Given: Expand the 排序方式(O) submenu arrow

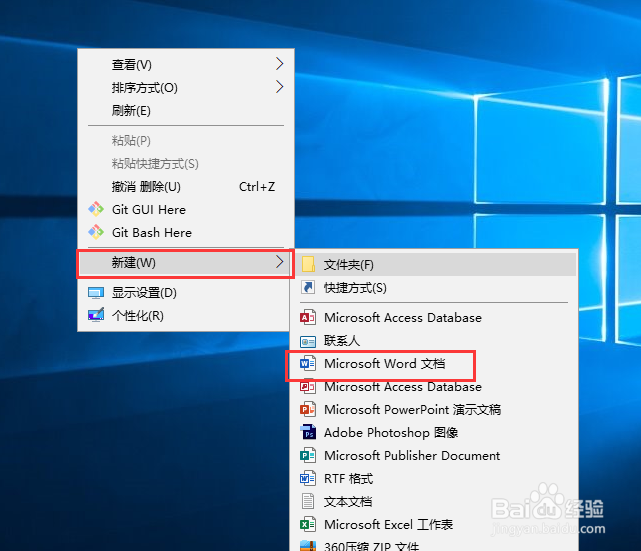Looking at the screenshot, I should [280, 87].
